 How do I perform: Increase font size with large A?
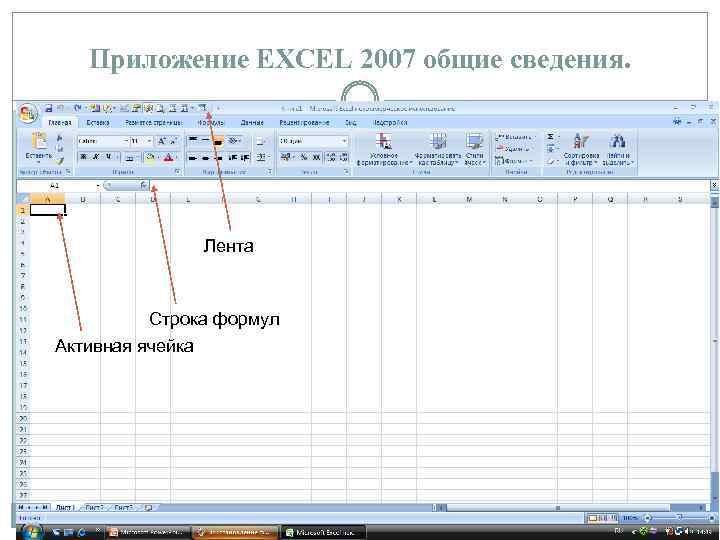[162, 141]
